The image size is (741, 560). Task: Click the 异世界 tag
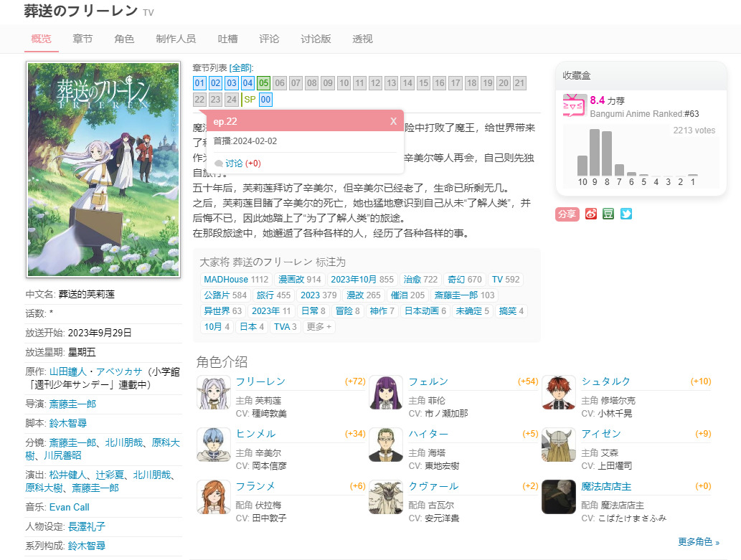(222, 311)
